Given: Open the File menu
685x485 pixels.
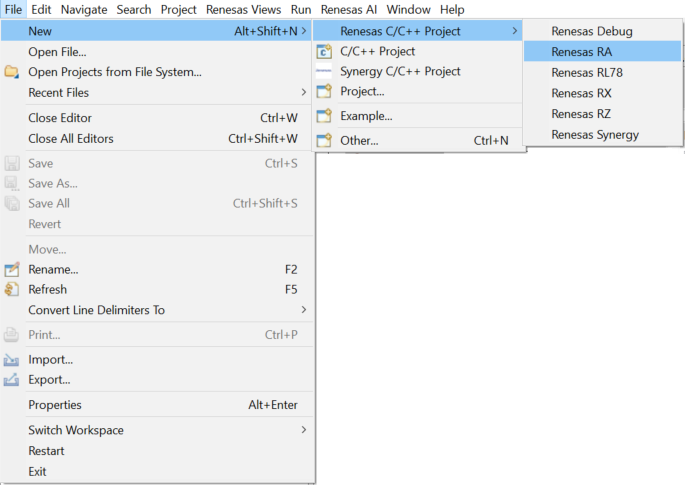Looking at the screenshot, I should [13, 9].
